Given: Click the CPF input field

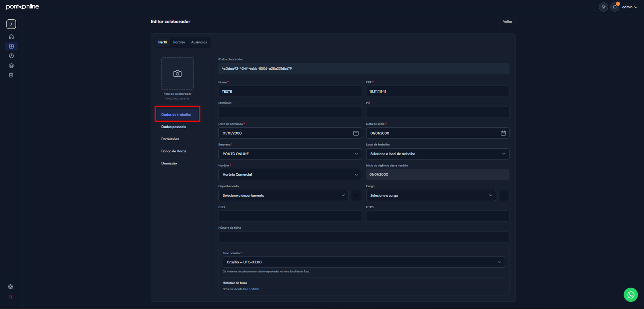Looking at the screenshot, I should point(438,91).
